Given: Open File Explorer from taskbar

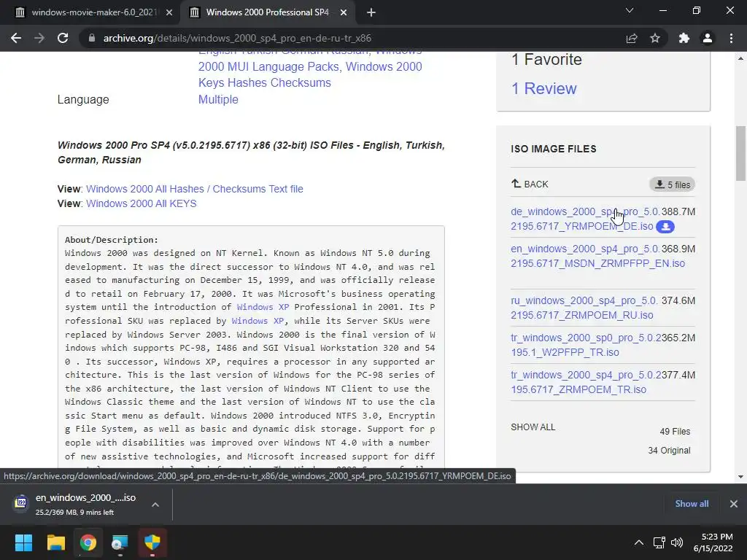Looking at the screenshot, I should [x=55, y=542].
